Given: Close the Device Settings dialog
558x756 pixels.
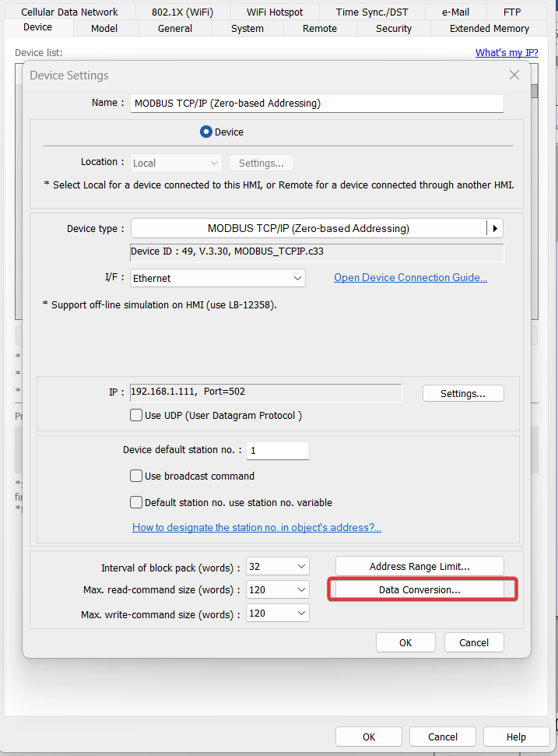Looking at the screenshot, I should click(514, 76).
